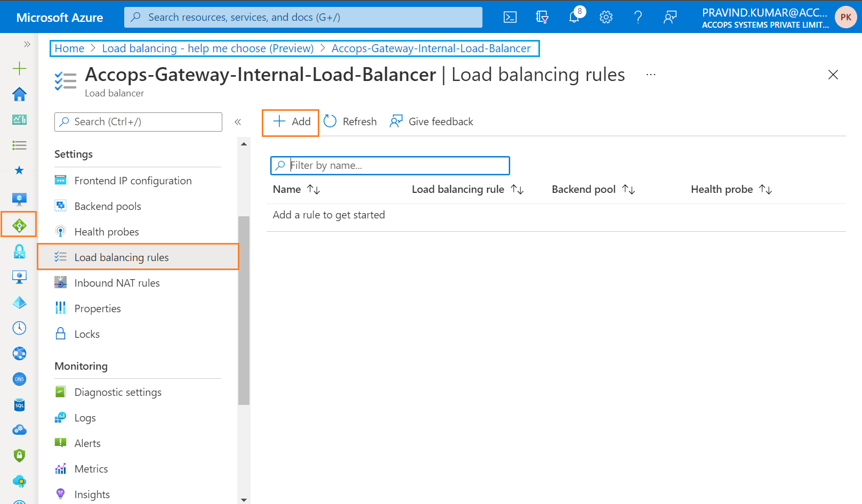Click the resource menu scrollbar thumb

(x=244, y=311)
